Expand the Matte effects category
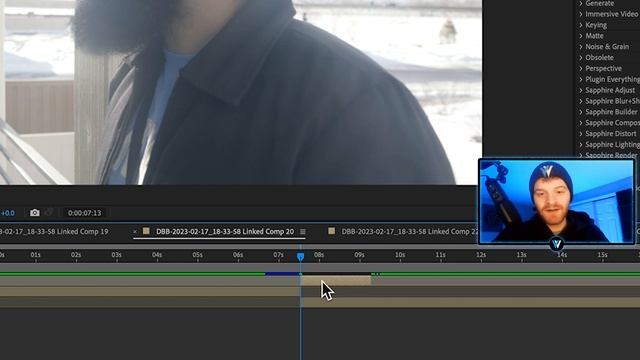The height and width of the screenshot is (360, 640). [x=581, y=36]
